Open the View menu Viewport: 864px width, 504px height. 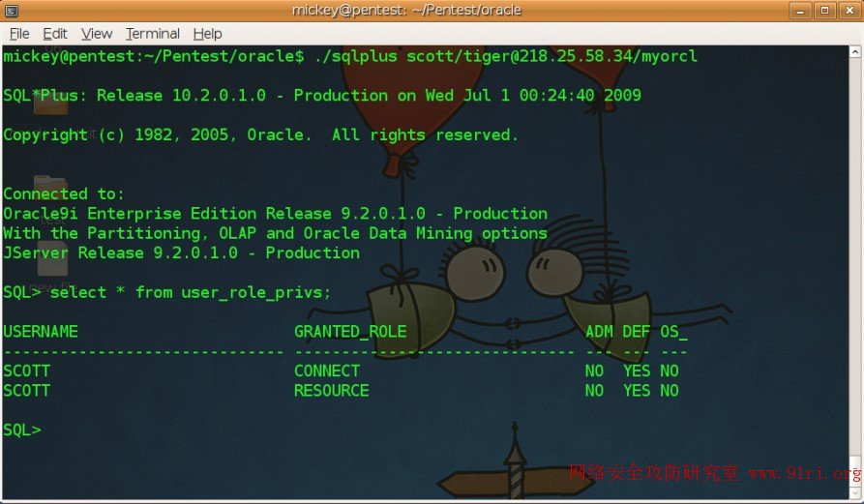97,34
